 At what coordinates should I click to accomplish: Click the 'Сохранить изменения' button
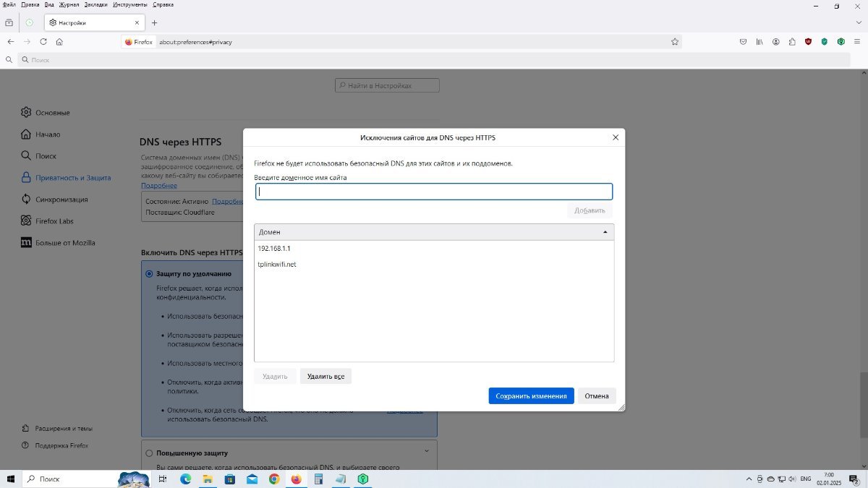531,396
